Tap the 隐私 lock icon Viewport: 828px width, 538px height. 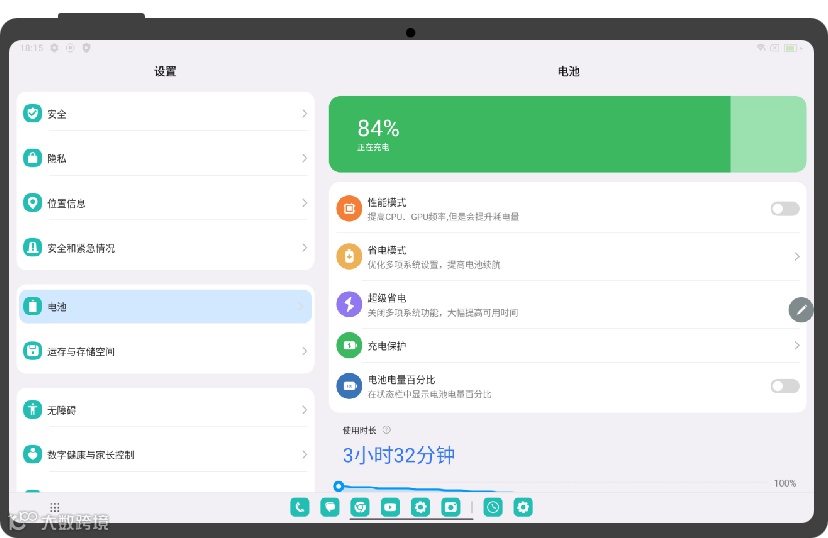point(32,158)
